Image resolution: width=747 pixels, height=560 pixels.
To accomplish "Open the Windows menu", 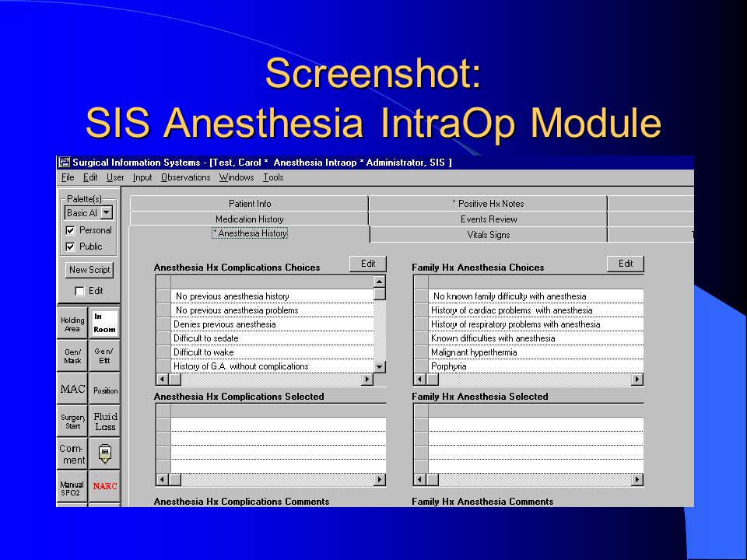I will point(237,177).
